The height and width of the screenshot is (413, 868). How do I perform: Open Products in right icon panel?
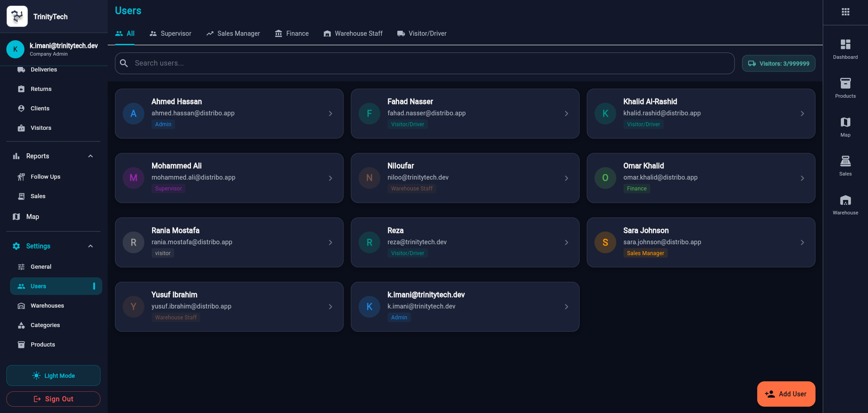845,88
